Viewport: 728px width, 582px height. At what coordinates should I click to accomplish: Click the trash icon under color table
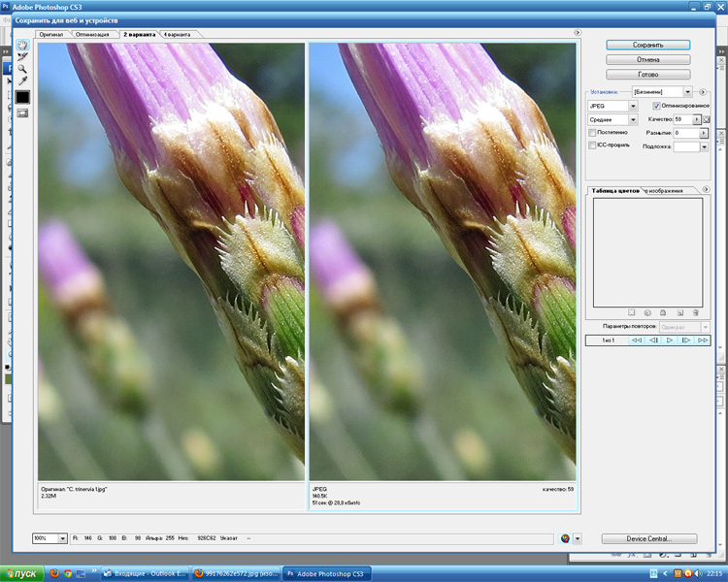(695, 312)
